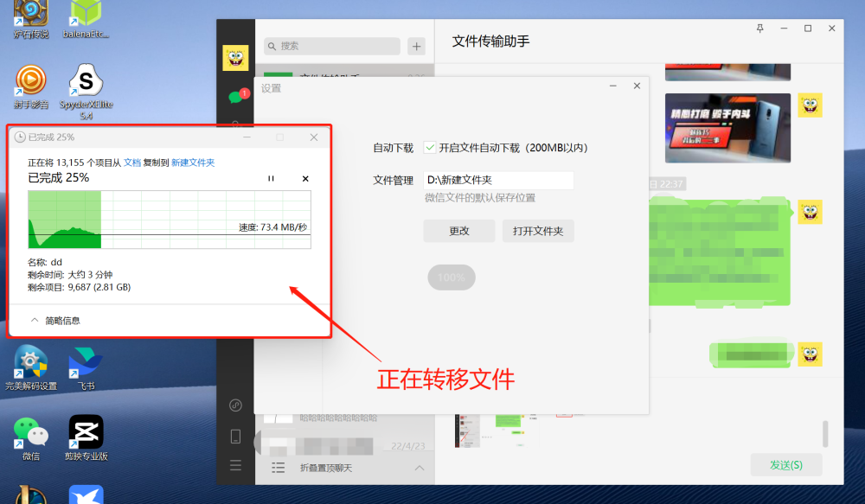Viewport: 865px width, 504px height.
Task: Open the 剪映专业版 desktop shortcut
Action: [x=86, y=438]
